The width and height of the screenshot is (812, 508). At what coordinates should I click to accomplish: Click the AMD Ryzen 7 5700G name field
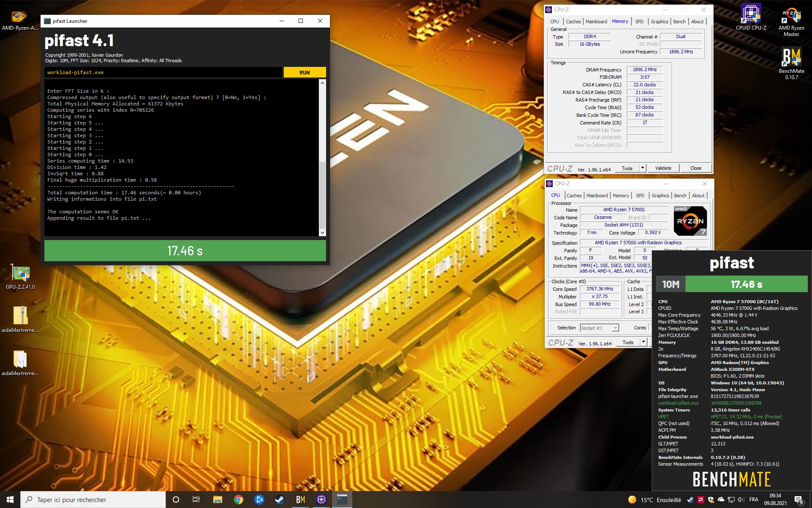coord(624,210)
